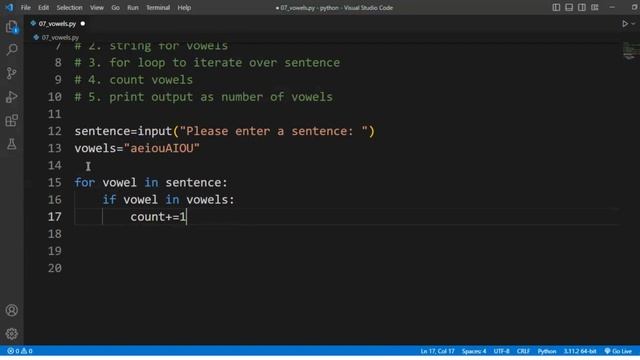This screenshot has height=360, width=640.
Task: Open the Terminal menu
Action: pyautogui.click(x=158, y=7)
